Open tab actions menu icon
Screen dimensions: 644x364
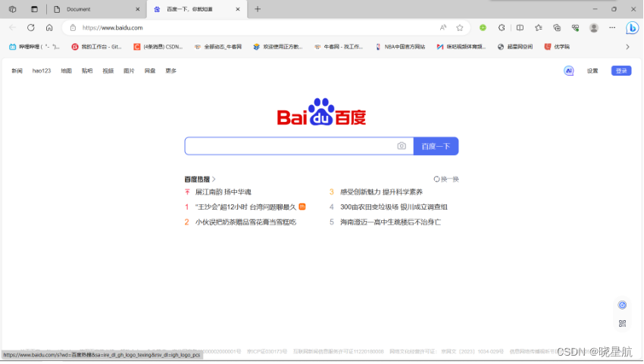35,9
